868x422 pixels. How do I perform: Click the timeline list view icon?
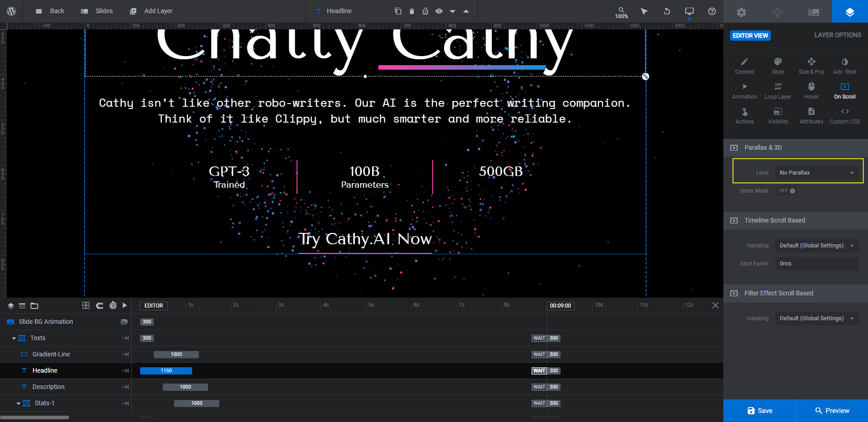22,306
